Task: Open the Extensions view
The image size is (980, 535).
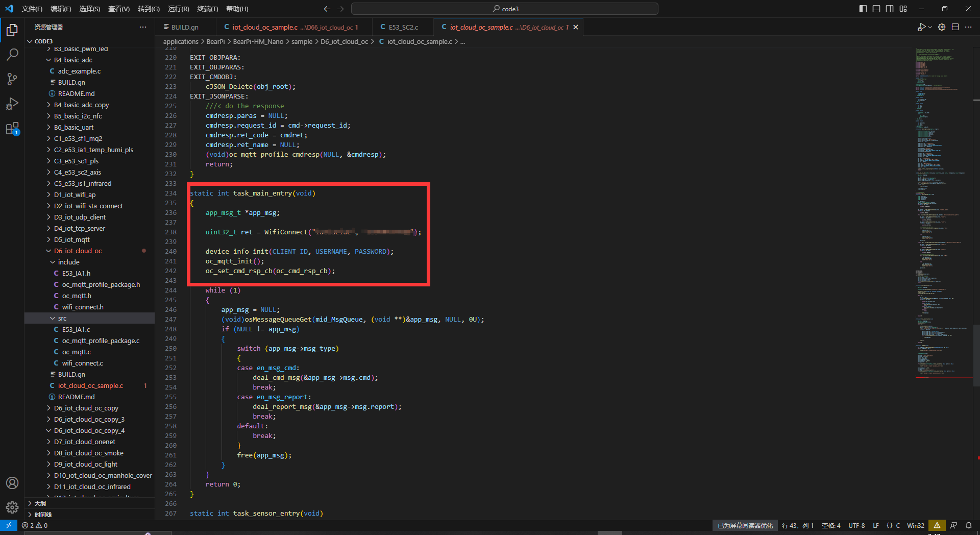Action: pos(12,129)
